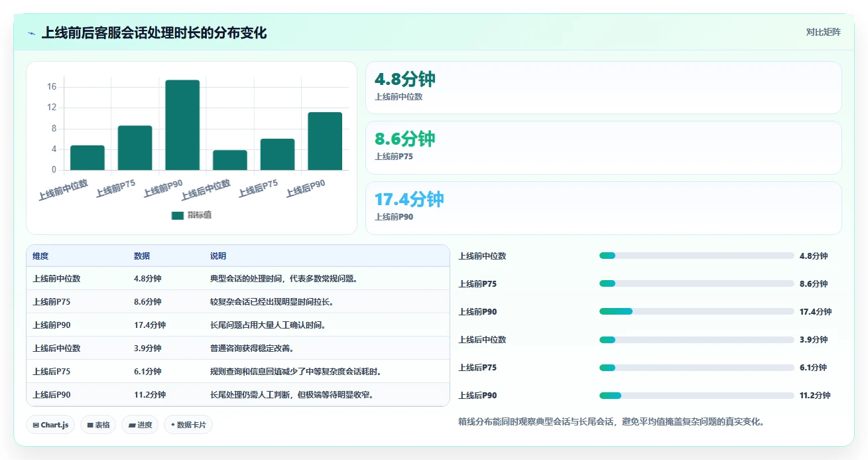Viewport: 868px width, 460px height.
Task: Click the Chart.js tag chip
Action: pos(50,425)
